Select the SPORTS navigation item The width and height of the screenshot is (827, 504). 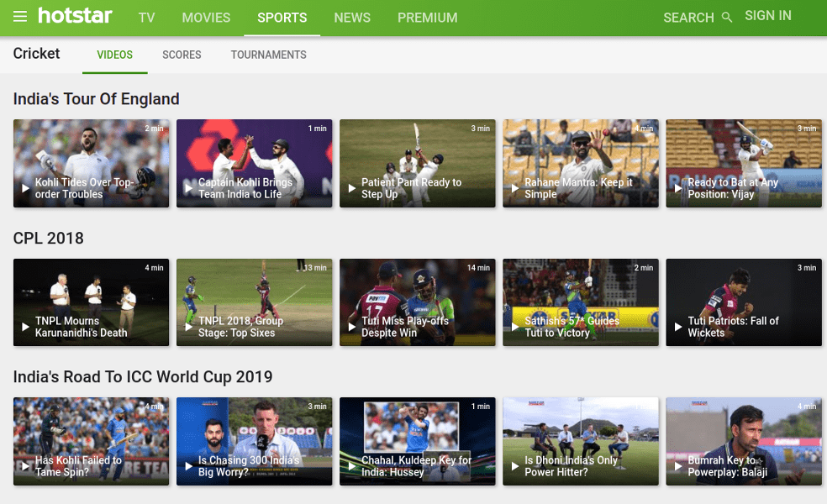pos(282,18)
